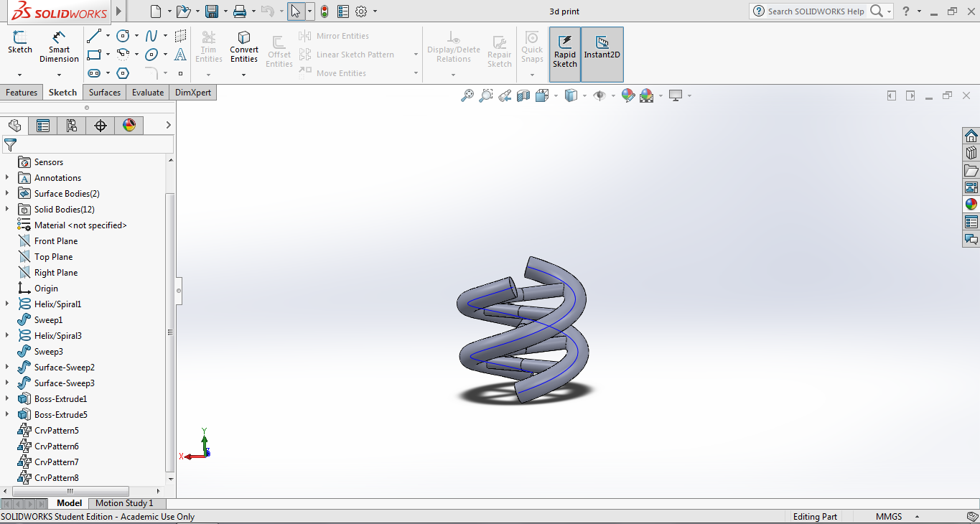Open the DisplayManager tab icon
The image size is (980, 524).
[x=129, y=126]
